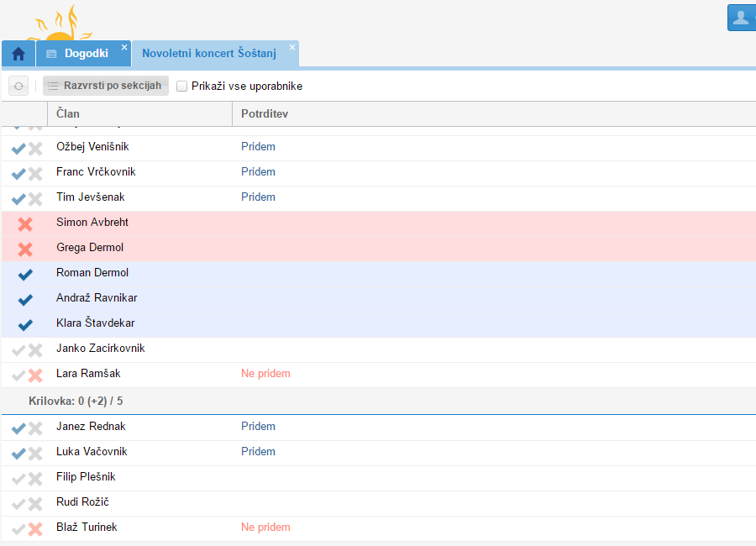
Task: Click checkmark icon for Rudi Rožič
Action: pyautogui.click(x=18, y=504)
